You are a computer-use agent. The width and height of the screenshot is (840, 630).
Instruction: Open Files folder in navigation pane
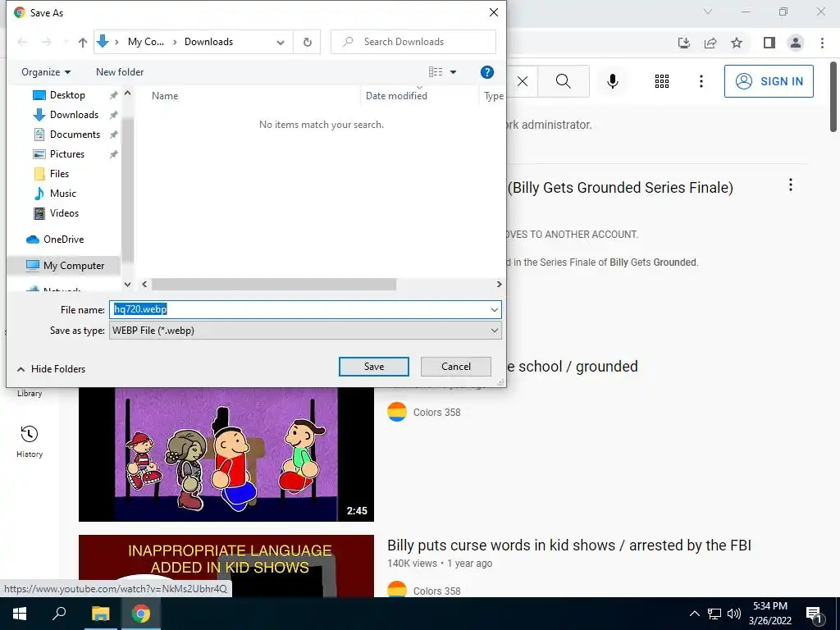point(59,174)
